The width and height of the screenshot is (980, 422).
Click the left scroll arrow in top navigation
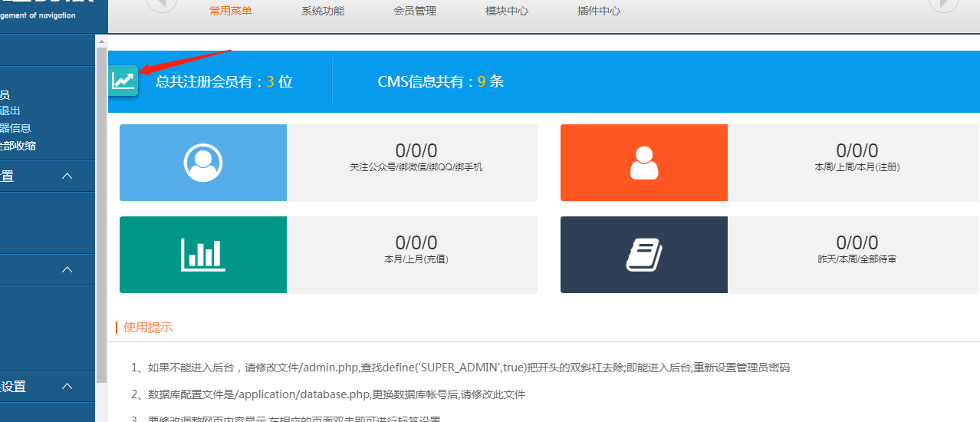click(x=161, y=4)
